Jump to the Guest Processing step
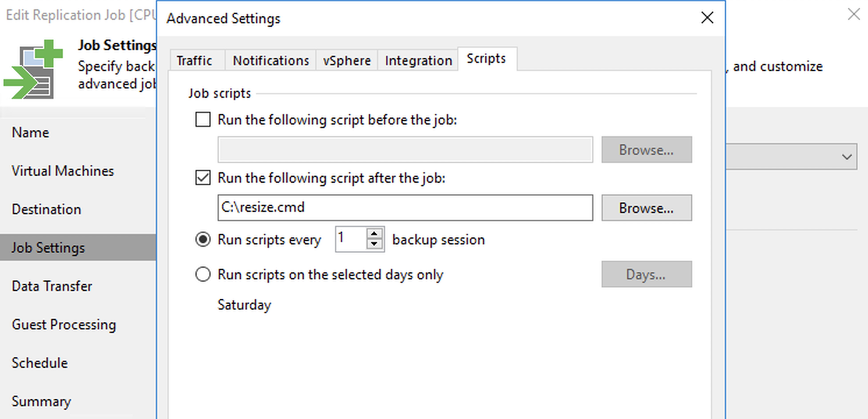 (64, 325)
